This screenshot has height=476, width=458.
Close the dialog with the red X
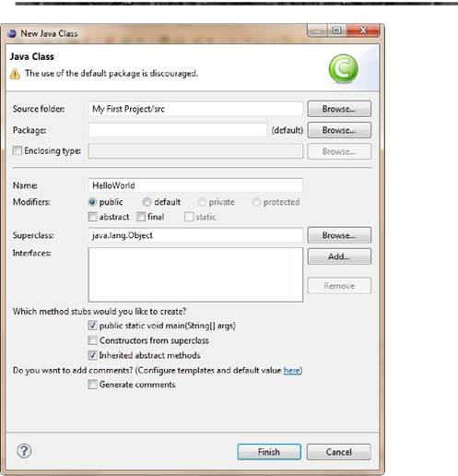[x=363, y=30]
